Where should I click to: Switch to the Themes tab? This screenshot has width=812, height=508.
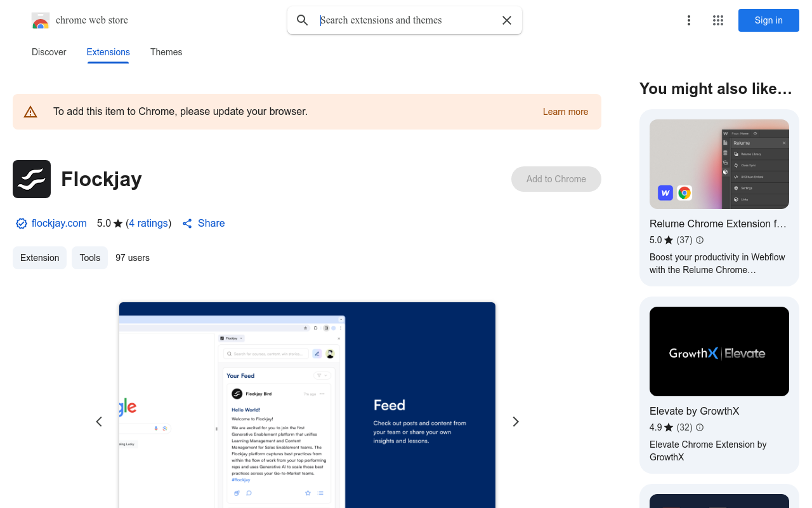click(x=166, y=52)
